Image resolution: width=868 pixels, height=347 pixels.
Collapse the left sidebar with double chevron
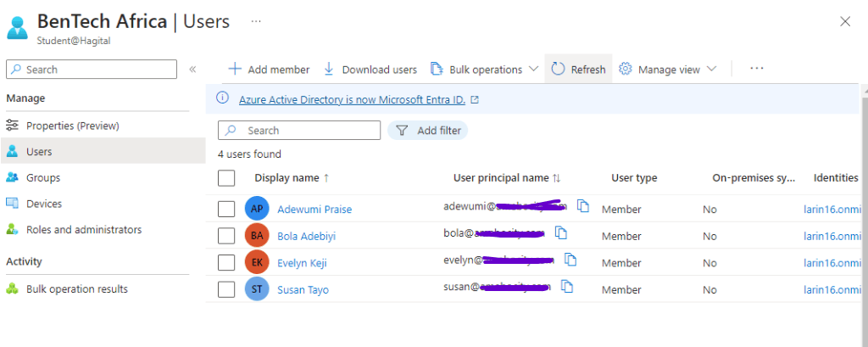(x=192, y=70)
